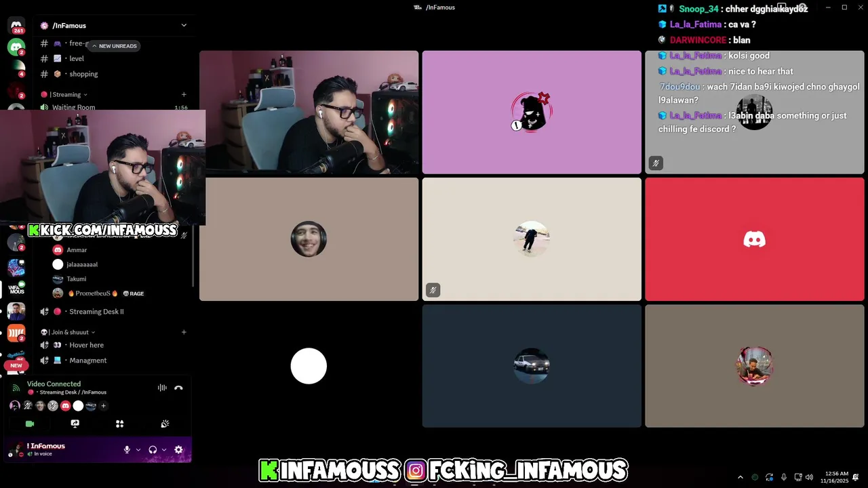Click the microphone icon in system tray
This screenshot has width=868, height=488.
tap(784, 477)
